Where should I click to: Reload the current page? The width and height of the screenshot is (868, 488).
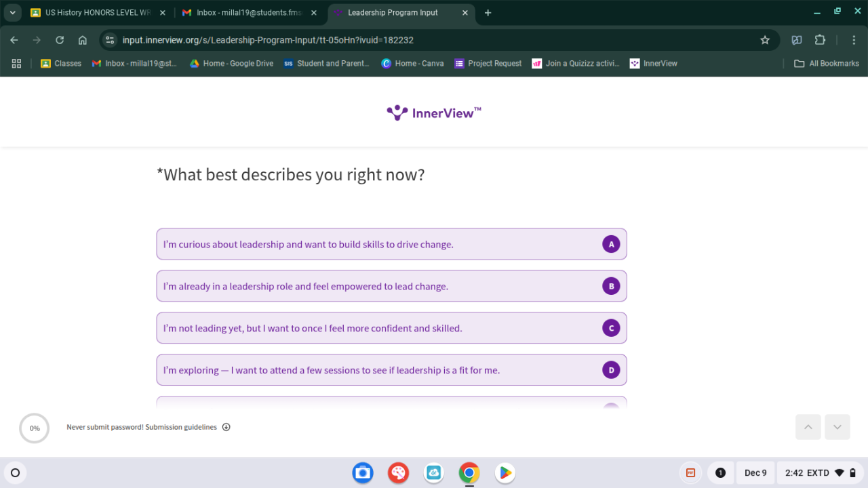[x=60, y=40]
